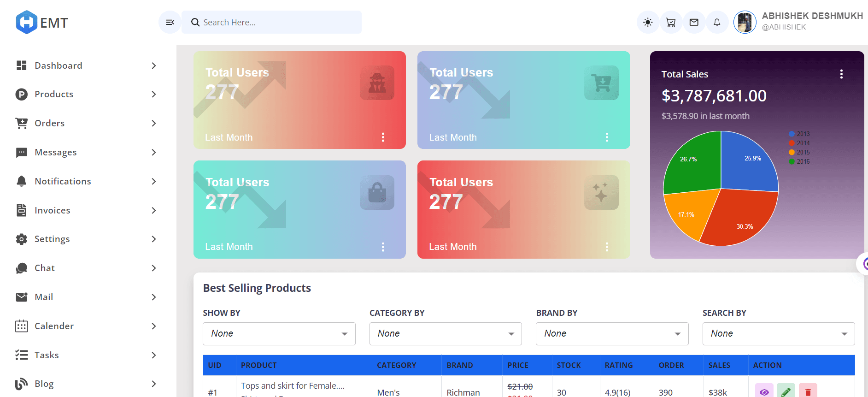
Task: Click the Dashboard sidebar icon
Action: tap(22, 65)
